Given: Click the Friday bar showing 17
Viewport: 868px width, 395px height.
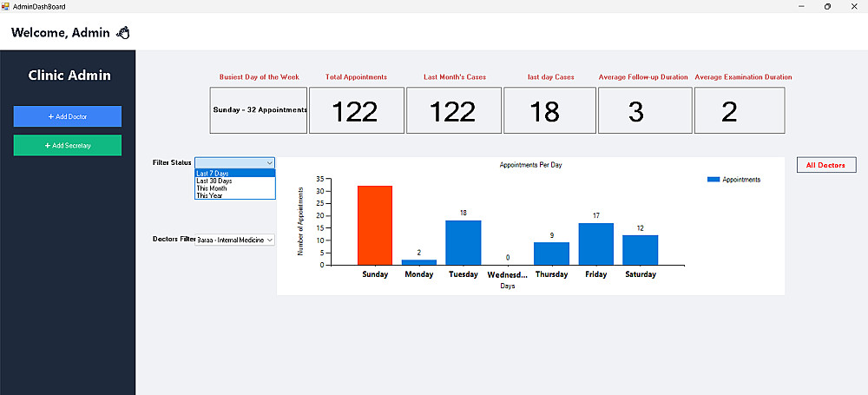Looking at the screenshot, I should point(596,244).
